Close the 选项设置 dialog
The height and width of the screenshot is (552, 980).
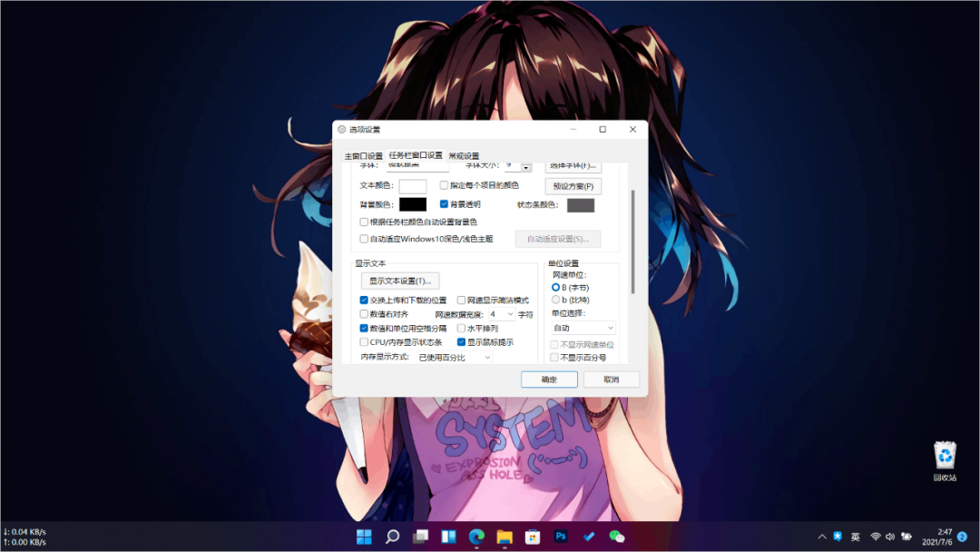(x=632, y=130)
